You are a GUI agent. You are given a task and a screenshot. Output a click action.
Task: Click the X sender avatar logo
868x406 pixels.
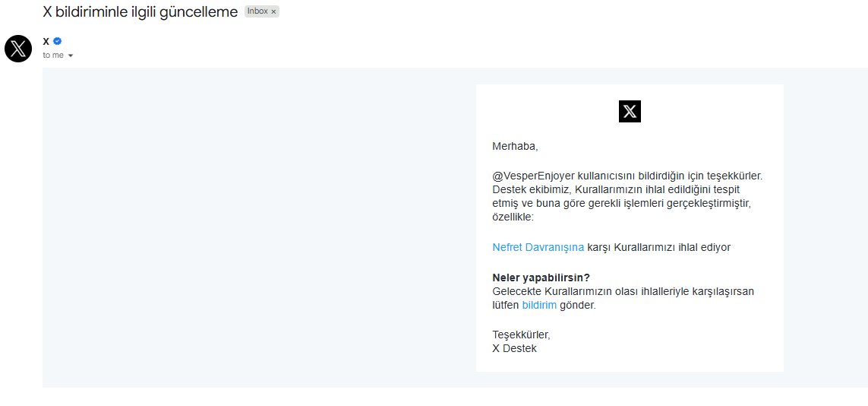18,49
